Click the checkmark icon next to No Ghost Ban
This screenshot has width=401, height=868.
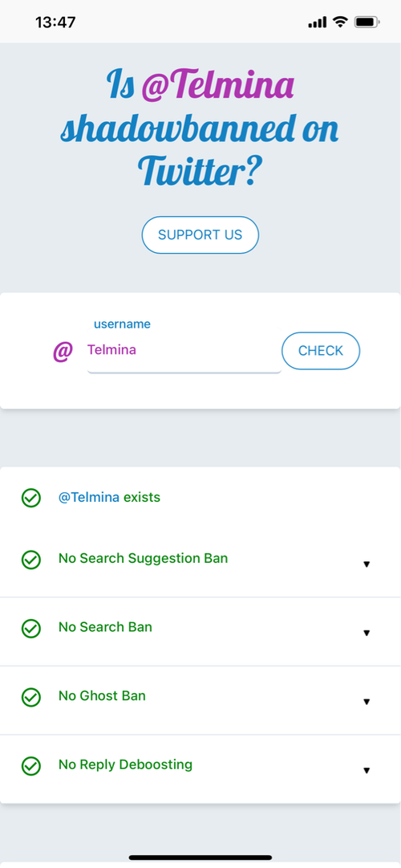(31, 697)
